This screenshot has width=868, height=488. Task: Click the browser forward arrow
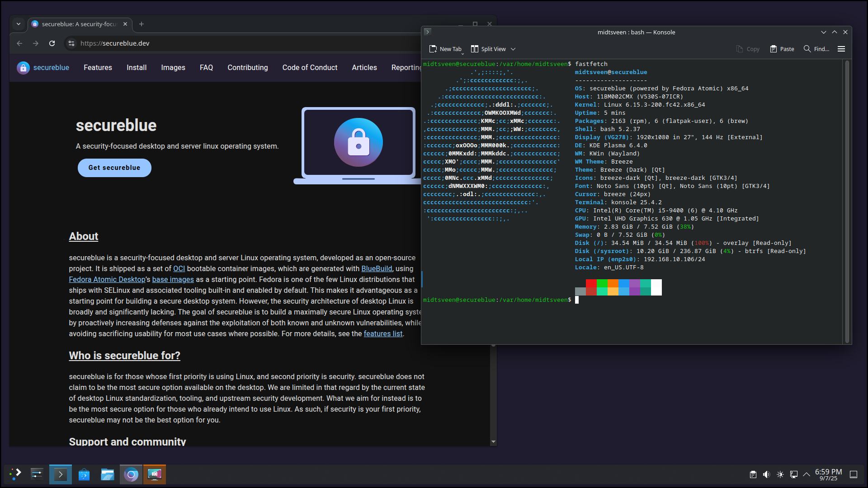(x=36, y=43)
